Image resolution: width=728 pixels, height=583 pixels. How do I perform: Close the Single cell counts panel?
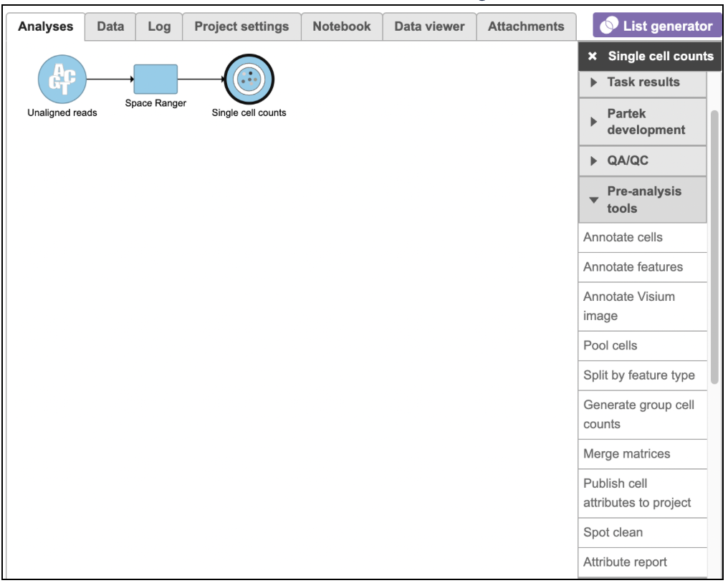tap(592, 57)
